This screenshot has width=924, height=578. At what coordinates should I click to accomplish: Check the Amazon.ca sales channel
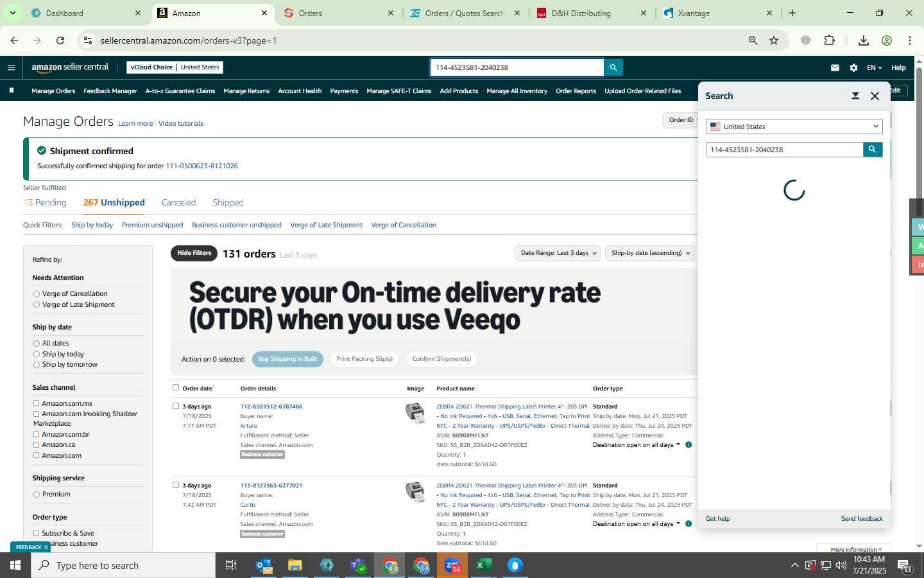37,444
